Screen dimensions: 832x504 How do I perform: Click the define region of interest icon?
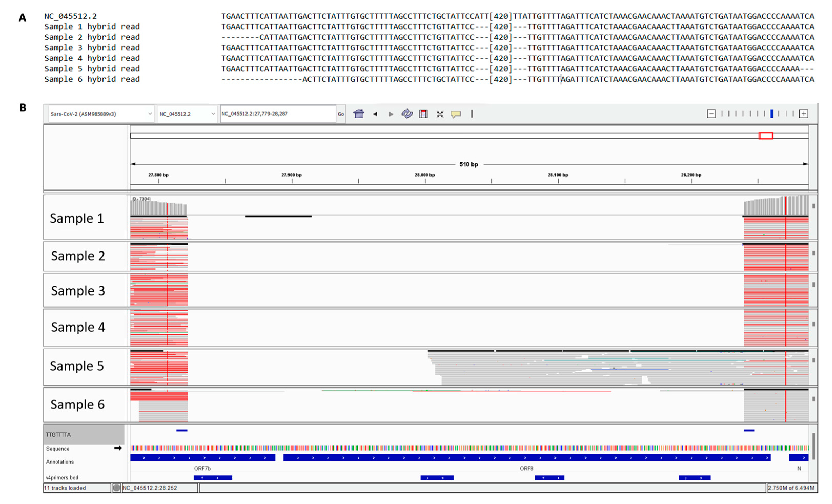pos(423,114)
